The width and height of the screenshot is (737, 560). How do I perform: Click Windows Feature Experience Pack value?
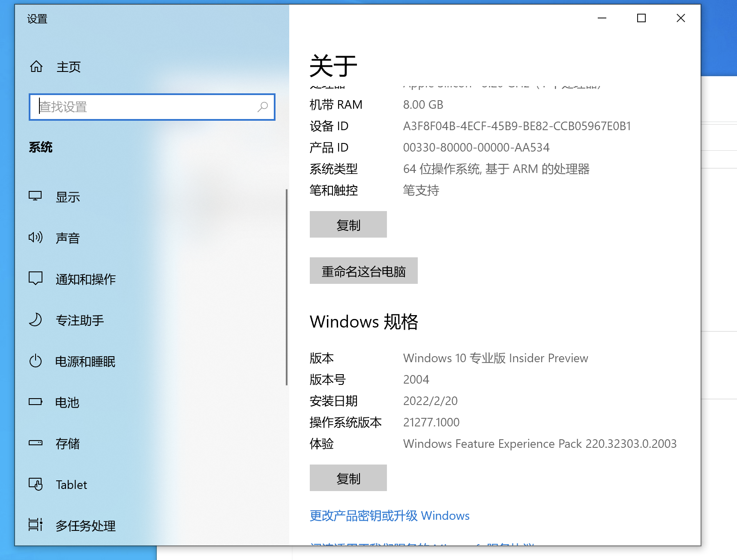540,444
